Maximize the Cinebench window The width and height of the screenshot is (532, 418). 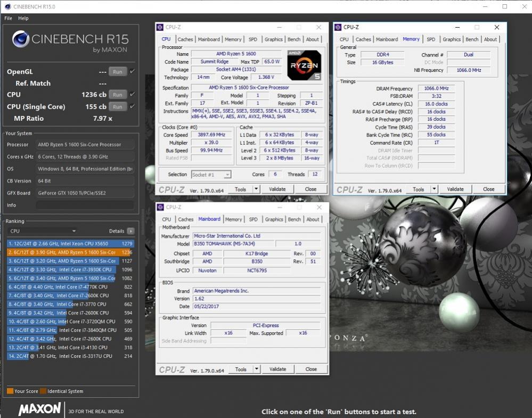click(505, 6)
